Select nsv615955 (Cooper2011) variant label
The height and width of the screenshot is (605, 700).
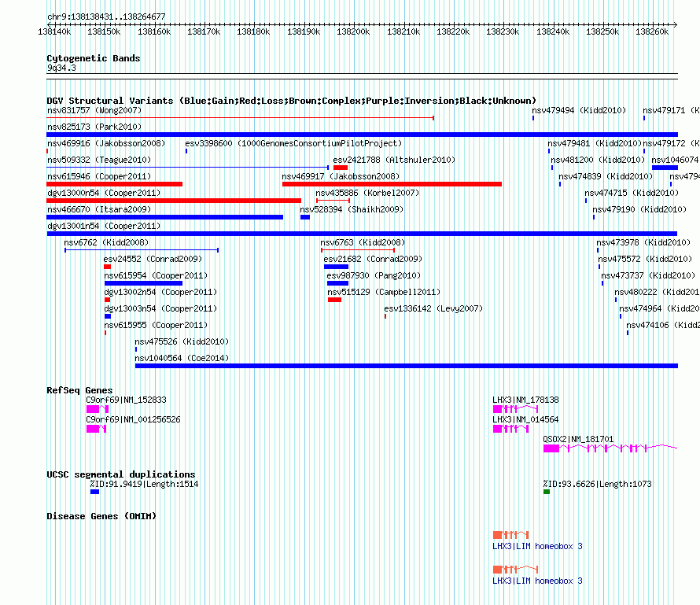tap(156, 325)
